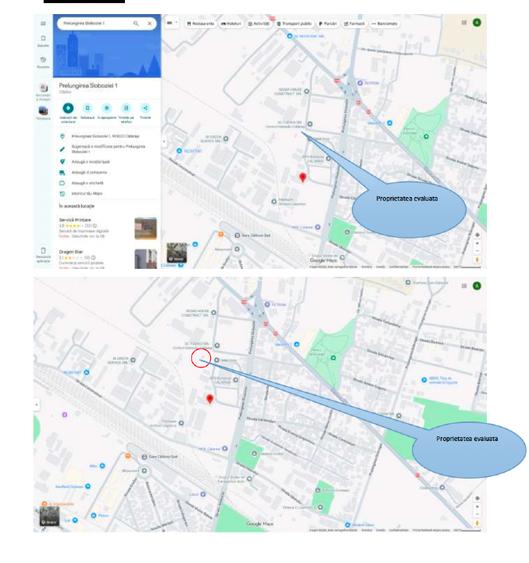Expand side panel arrow on the lower map

(x=36, y=405)
